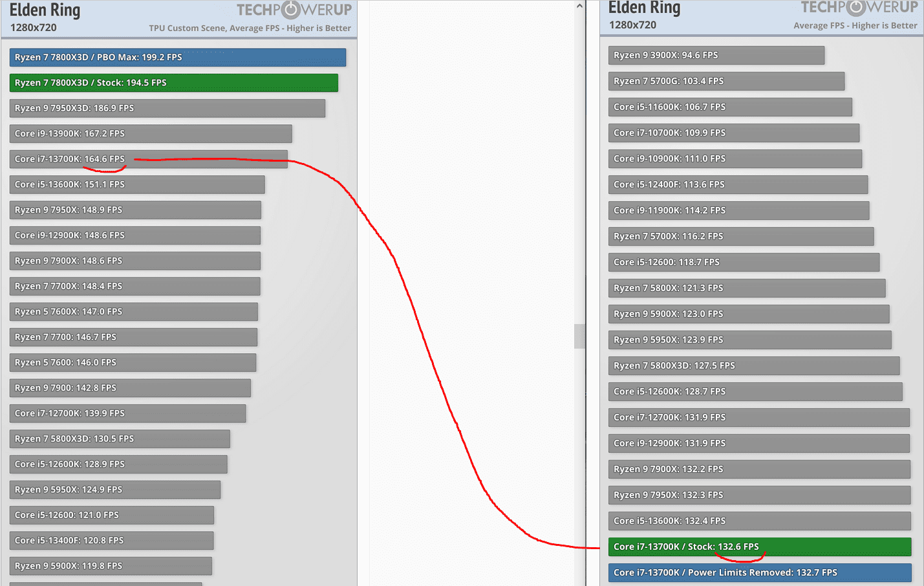This screenshot has width=924, height=586.
Task: Click the 'Core i9-12900K: 131.9 FPS' bar
Action: [759, 443]
